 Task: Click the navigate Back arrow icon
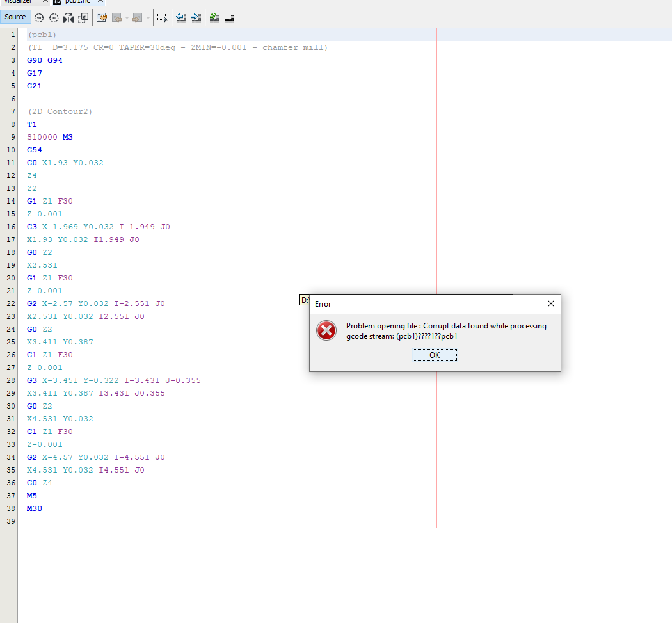point(117,18)
